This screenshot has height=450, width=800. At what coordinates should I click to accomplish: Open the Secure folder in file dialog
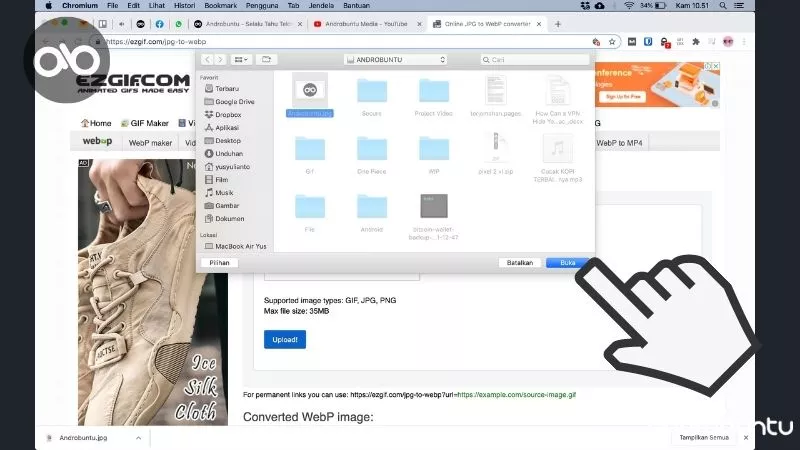click(x=372, y=90)
